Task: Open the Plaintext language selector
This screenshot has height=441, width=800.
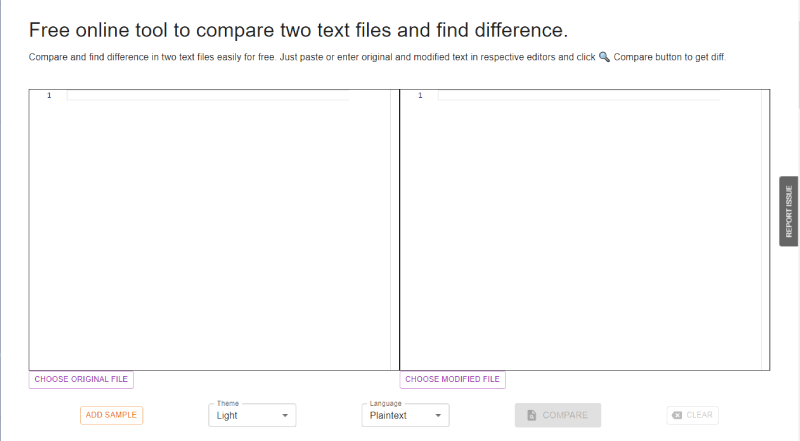Action: pyautogui.click(x=406, y=415)
